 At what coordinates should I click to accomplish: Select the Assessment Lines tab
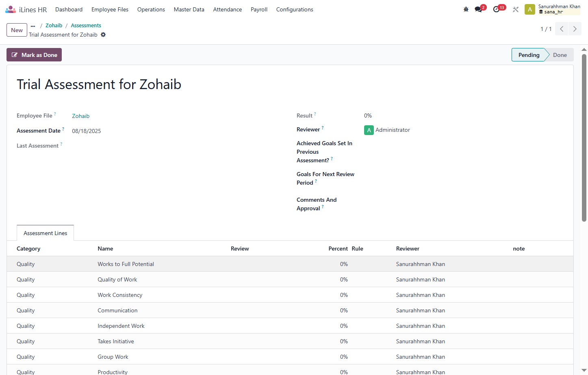(45, 233)
